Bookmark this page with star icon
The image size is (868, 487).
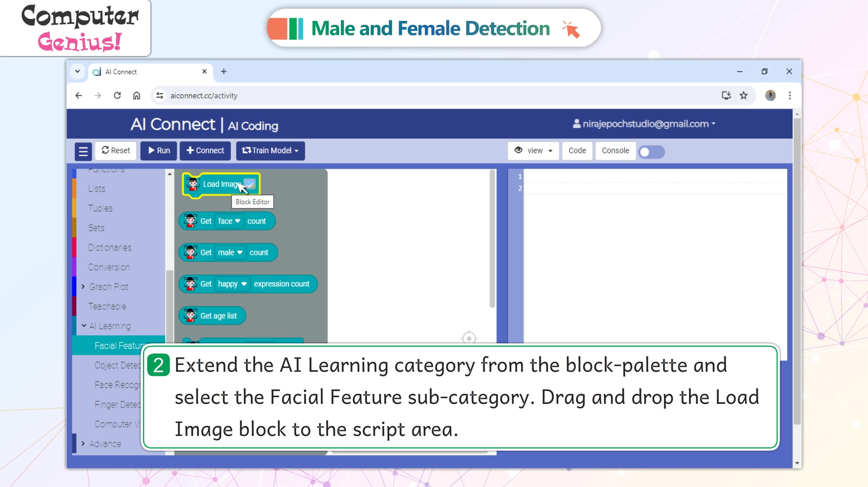pyautogui.click(x=744, y=95)
